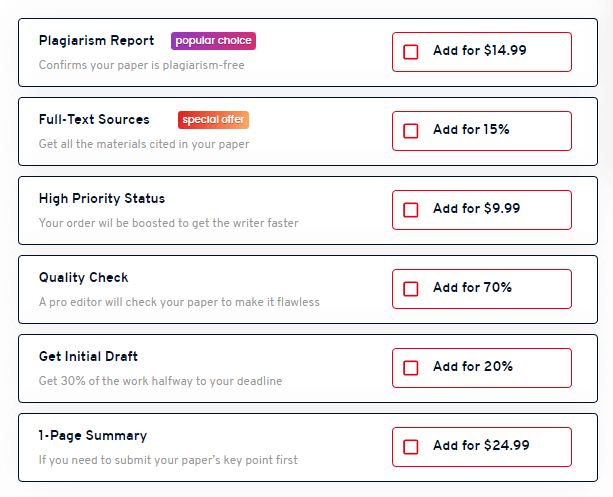613x497 pixels.
Task: Click the 'Add for 15%' button
Action: click(482, 131)
